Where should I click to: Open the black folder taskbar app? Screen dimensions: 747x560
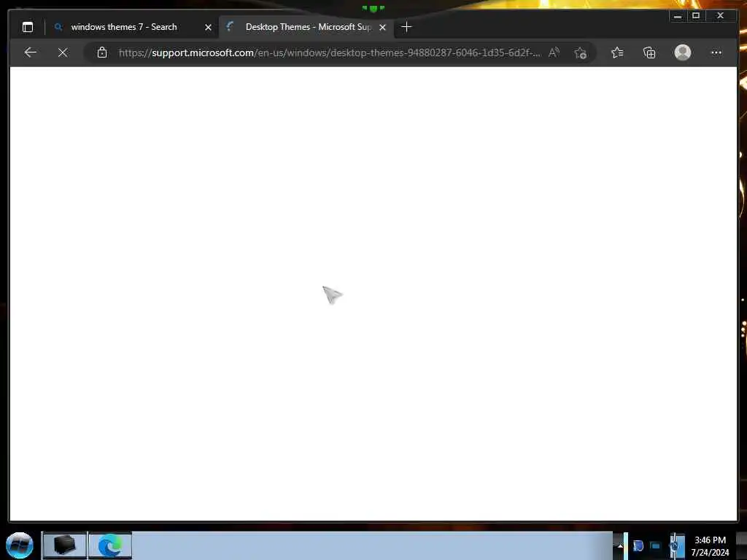(x=64, y=545)
